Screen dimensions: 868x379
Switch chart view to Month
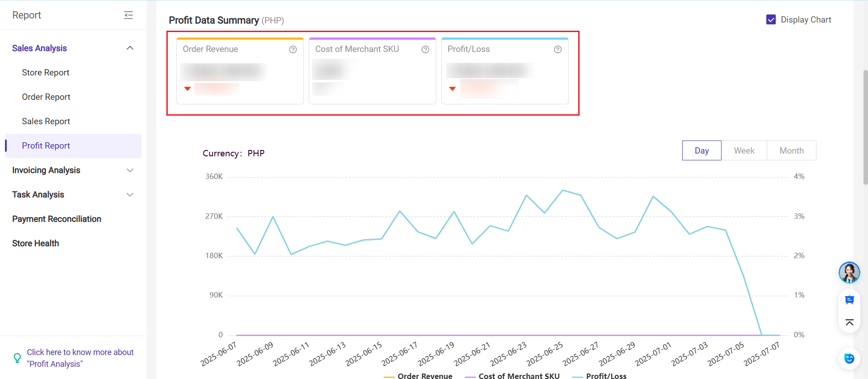coord(791,150)
